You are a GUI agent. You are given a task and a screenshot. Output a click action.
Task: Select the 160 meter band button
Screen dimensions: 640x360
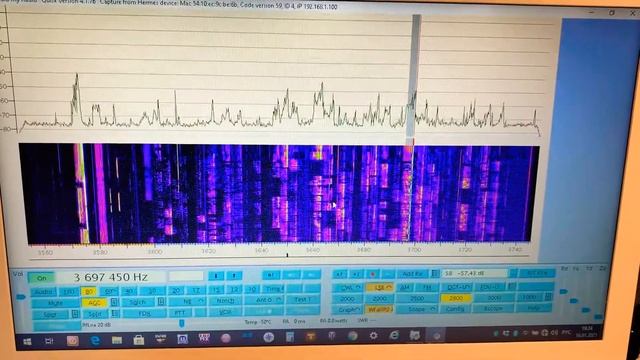pyautogui.click(x=69, y=291)
